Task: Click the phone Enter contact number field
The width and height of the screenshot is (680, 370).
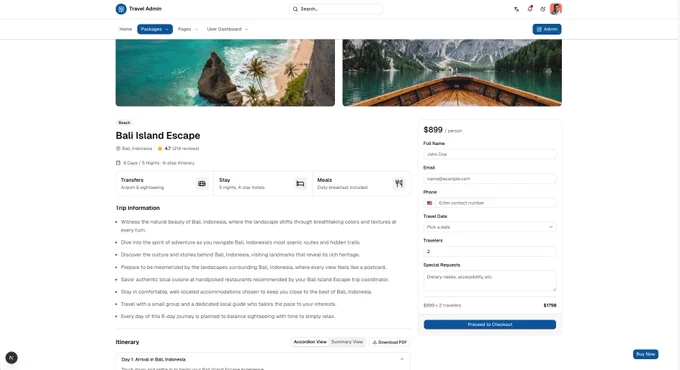Action: click(x=496, y=203)
